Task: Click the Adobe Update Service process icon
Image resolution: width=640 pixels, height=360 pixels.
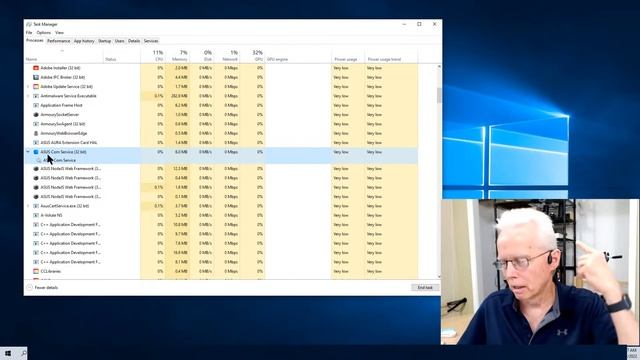Action: pos(36,87)
